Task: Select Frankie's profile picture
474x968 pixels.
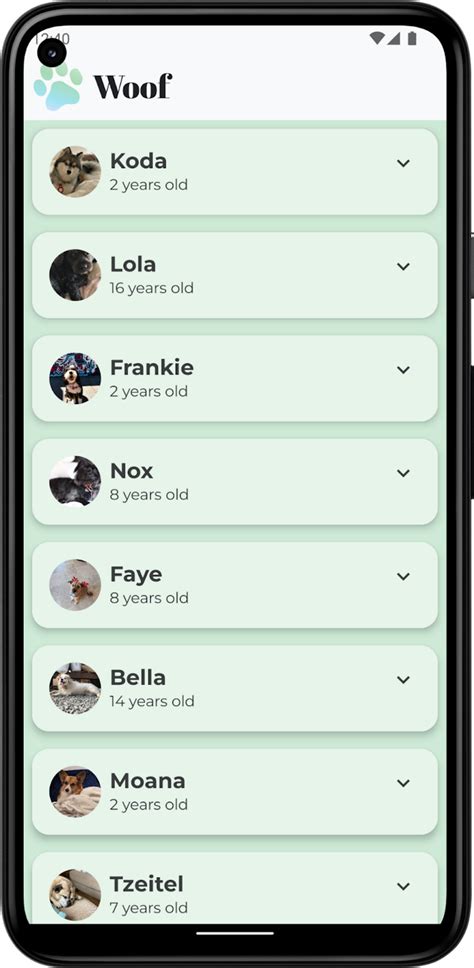Action: point(75,378)
